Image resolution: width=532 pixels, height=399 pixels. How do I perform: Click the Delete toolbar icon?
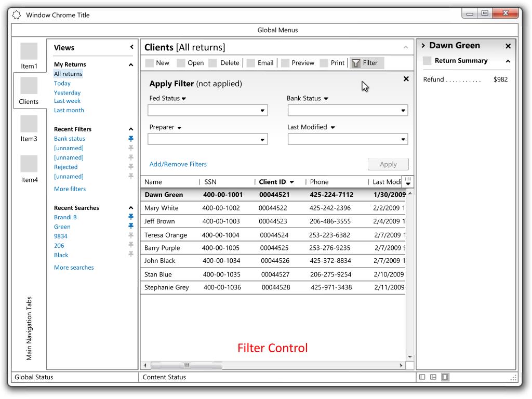click(x=213, y=63)
